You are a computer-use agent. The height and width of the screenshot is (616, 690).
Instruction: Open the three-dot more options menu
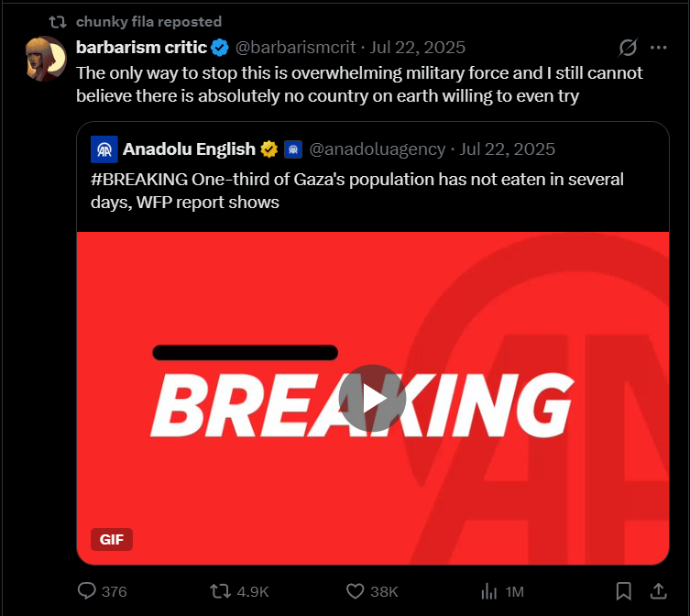[658, 48]
